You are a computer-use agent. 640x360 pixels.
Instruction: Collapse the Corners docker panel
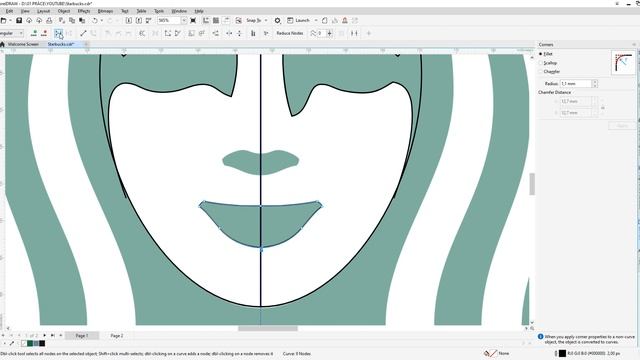(634, 44)
